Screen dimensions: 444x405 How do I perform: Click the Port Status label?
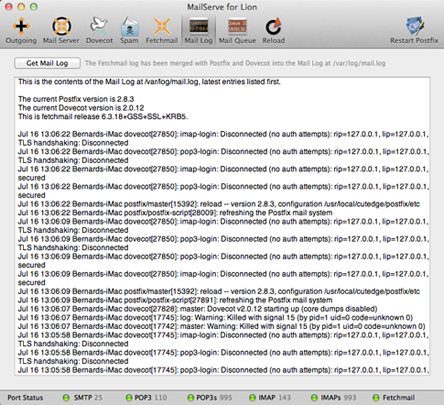tap(25, 397)
